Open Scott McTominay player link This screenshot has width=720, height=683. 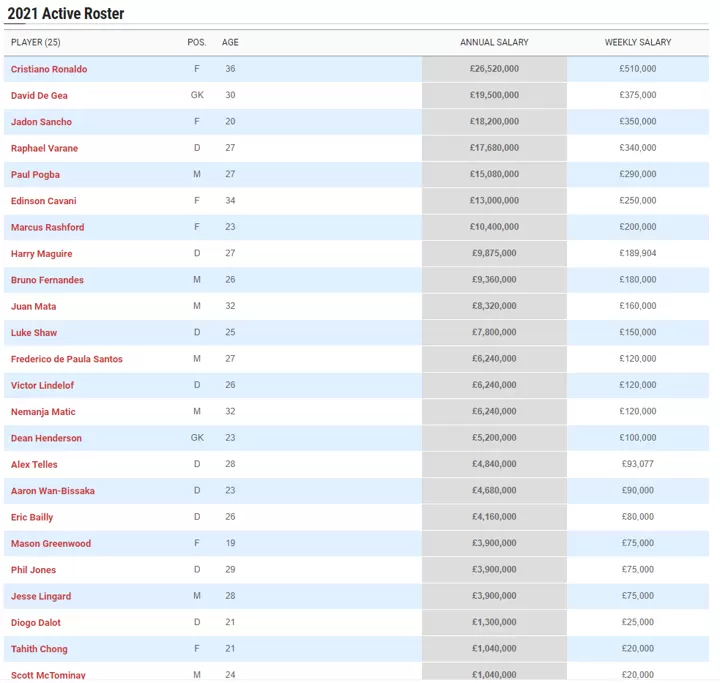48,675
